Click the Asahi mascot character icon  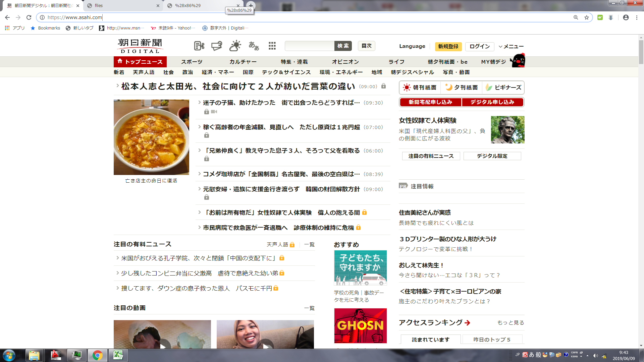coord(518,60)
